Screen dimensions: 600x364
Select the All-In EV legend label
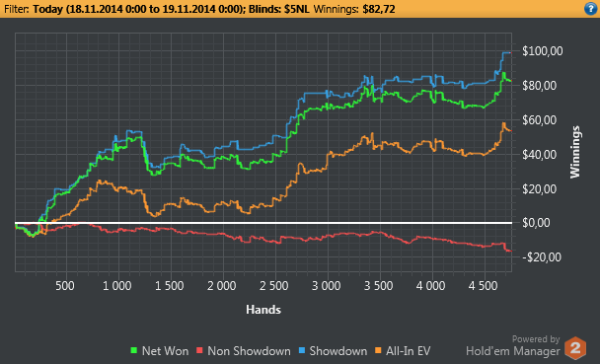click(x=409, y=351)
